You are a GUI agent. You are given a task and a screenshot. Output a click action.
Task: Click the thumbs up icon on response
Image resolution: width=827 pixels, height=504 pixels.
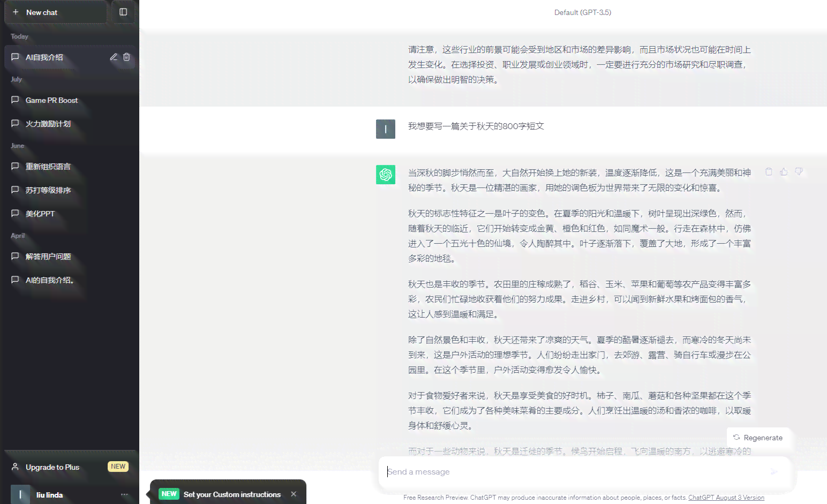784,172
